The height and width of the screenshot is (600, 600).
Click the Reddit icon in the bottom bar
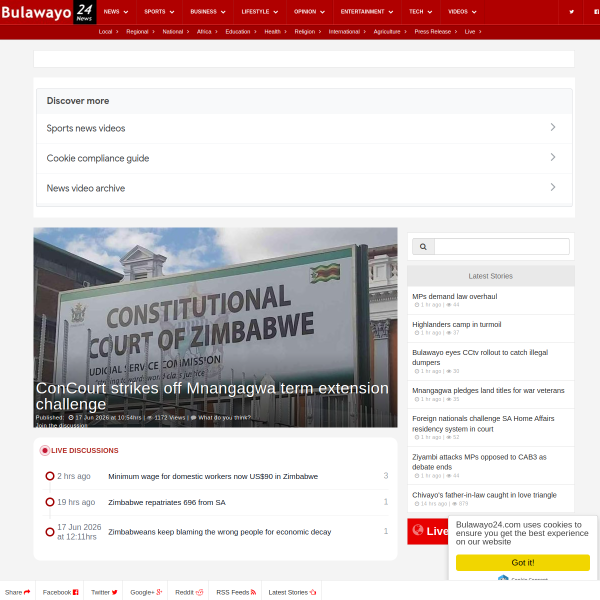point(199,592)
